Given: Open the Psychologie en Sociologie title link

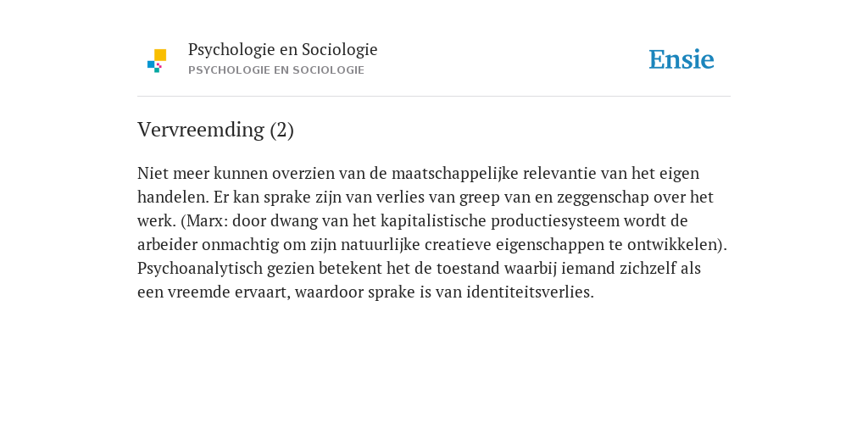Looking at the screenshot, I should coord(282,49).
